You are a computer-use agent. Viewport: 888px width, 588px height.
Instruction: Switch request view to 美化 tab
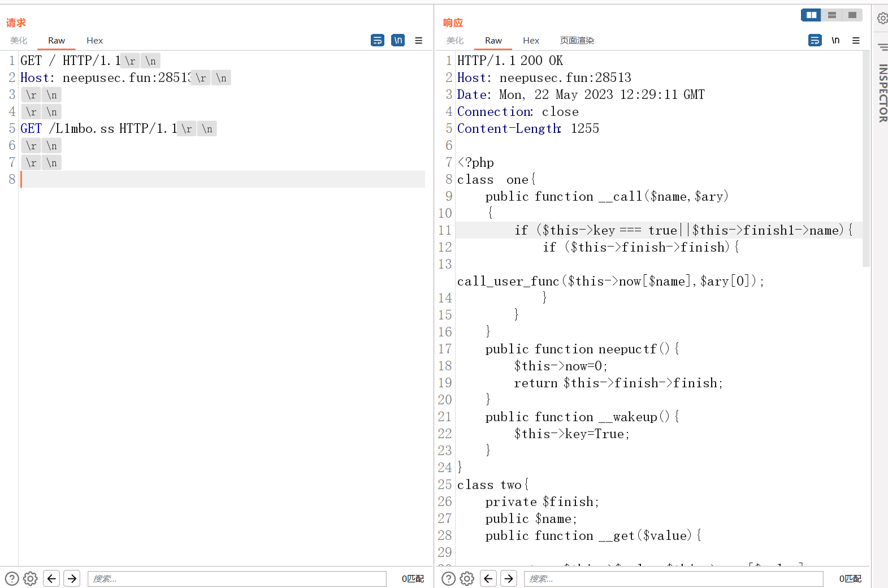click(x=19, y=40)
